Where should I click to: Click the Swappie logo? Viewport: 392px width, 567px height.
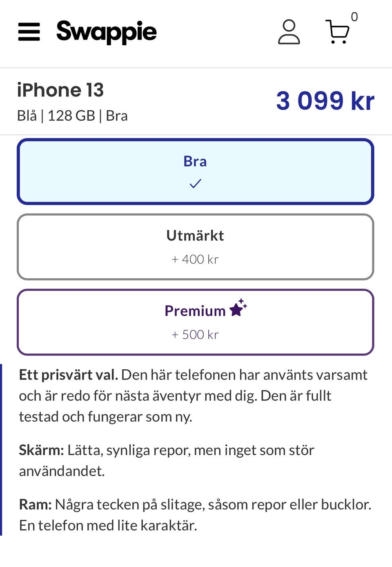(x=107, y=32)
